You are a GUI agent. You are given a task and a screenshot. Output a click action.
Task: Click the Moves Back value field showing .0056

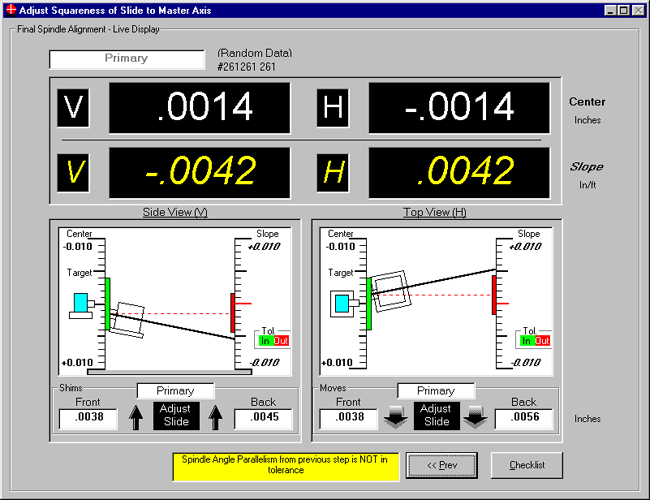[524, 419]
